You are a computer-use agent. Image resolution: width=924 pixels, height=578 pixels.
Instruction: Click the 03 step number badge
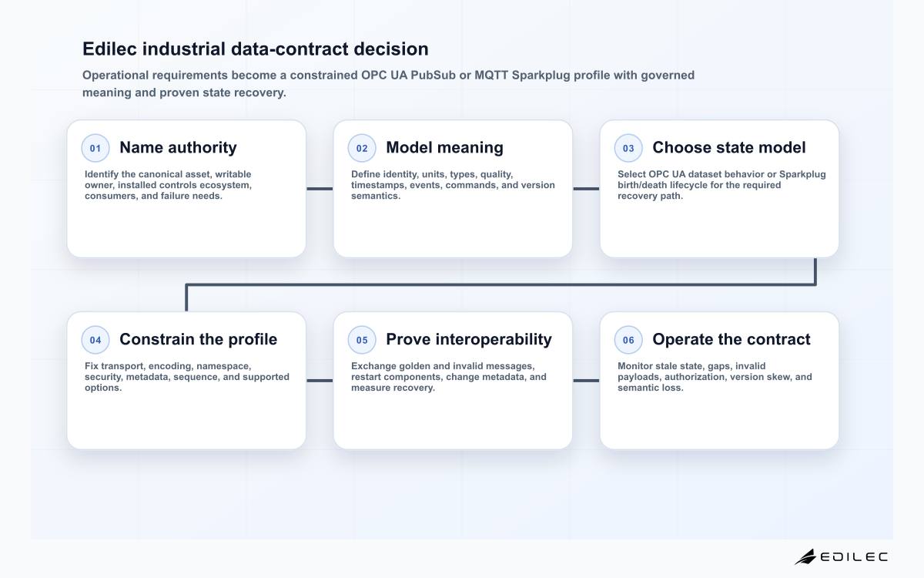point(628,148)
